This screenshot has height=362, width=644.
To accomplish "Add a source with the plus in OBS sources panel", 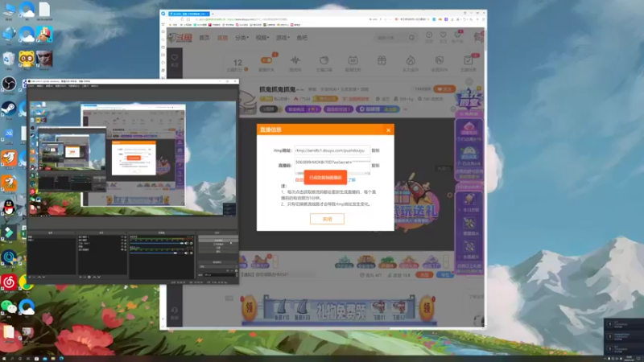I will point(80,277).
